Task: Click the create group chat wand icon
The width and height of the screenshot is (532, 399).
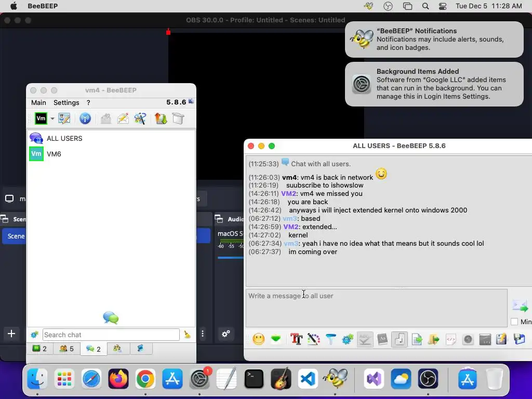Action: [140, 118]
